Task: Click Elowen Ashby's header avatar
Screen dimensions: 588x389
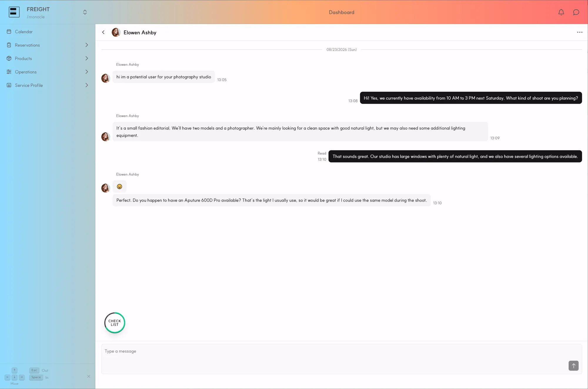Action: pyautogui.click(x=116, y=32)
